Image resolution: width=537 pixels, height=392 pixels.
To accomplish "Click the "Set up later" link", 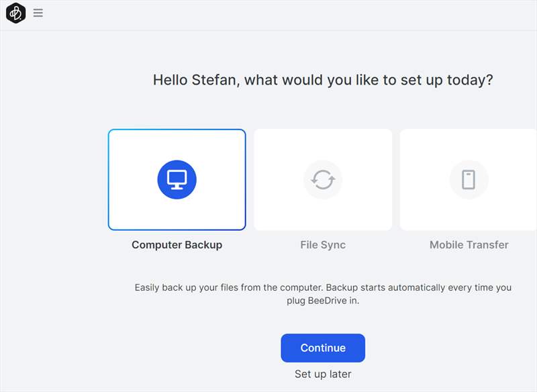I will (x=323, y=374).
